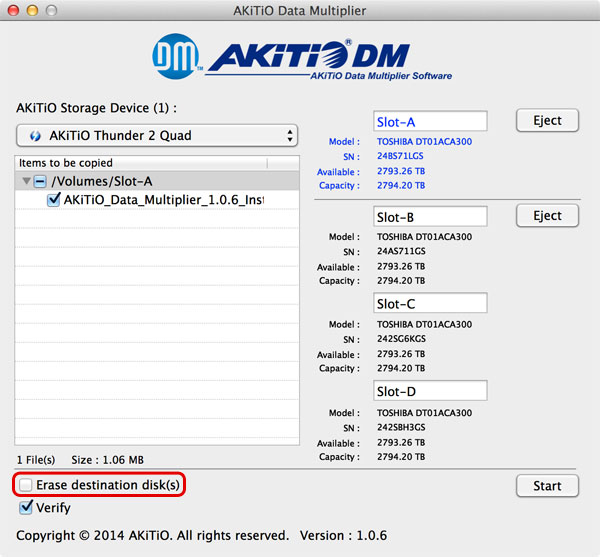Enable Erase destination disk(s)

click(x=25, y=485)
